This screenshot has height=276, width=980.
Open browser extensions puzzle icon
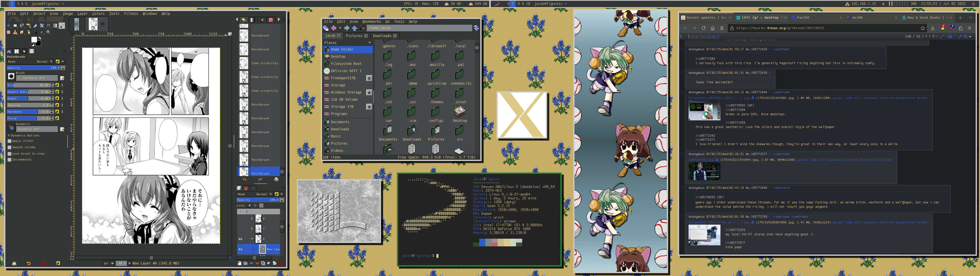click(x=961, y=28)
